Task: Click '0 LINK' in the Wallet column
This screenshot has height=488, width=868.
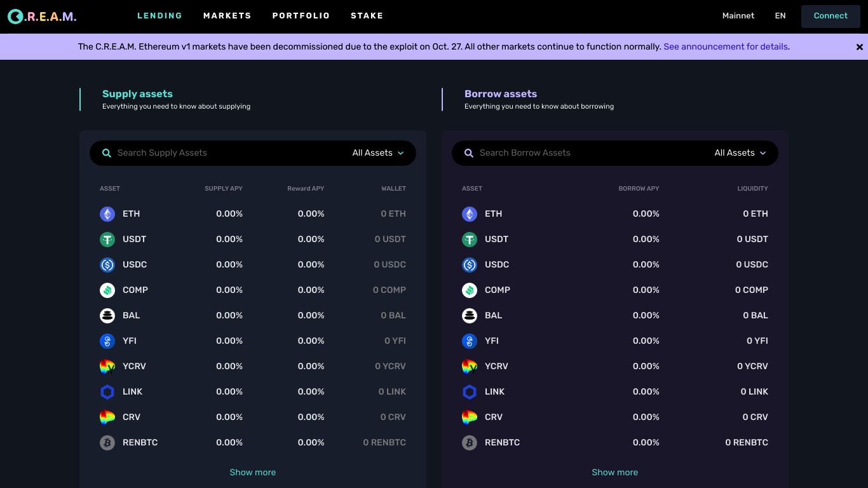Action: [x=392, y=392]
